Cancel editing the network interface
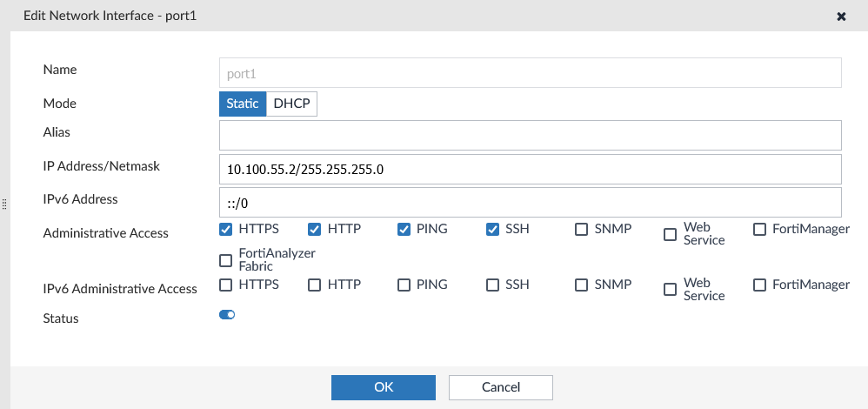 501,387
